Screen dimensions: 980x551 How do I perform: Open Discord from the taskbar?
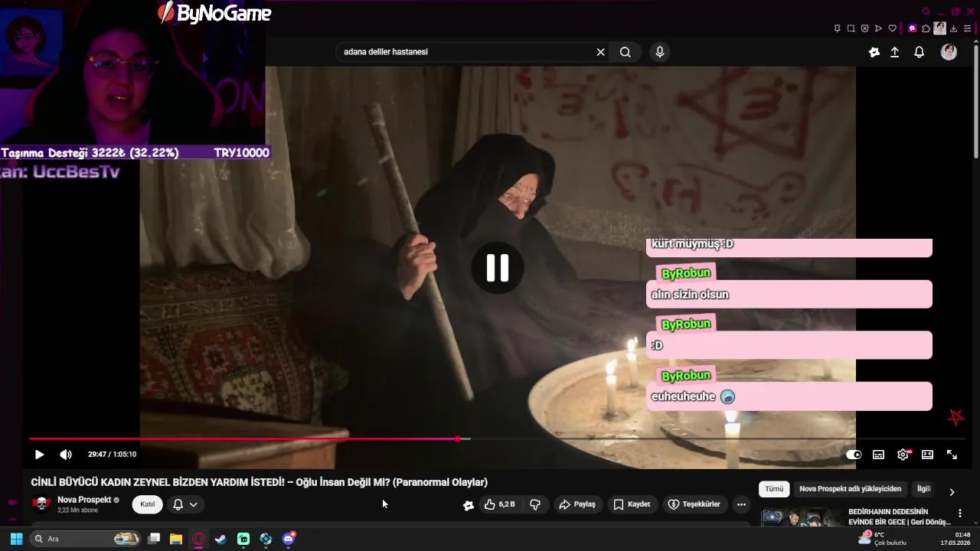coord(289,539)
